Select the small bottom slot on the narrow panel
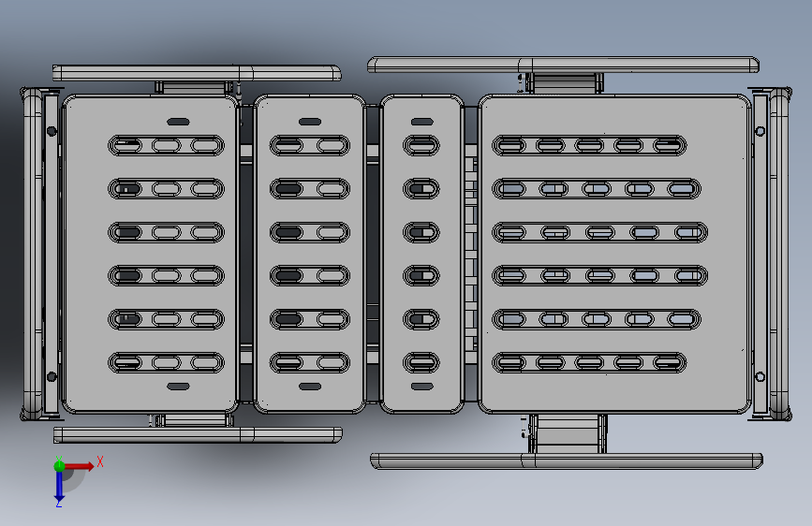This screenshot has height=526, width=812. coord(422,387)
